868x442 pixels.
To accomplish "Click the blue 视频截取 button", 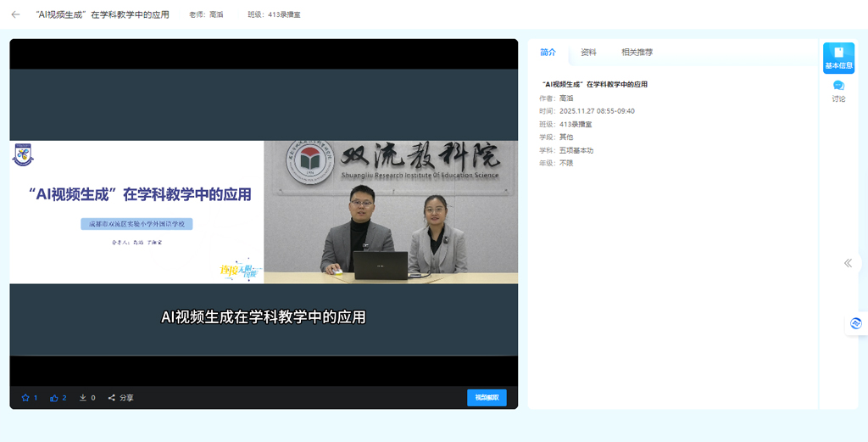I will click(487, 398).
